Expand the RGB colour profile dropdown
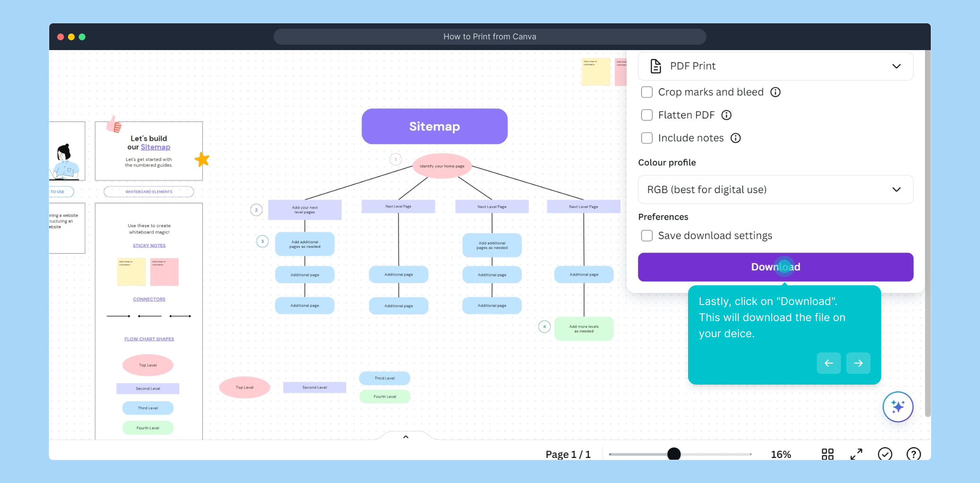This screenshot has width=980, height=483. (x=775, y=190)
